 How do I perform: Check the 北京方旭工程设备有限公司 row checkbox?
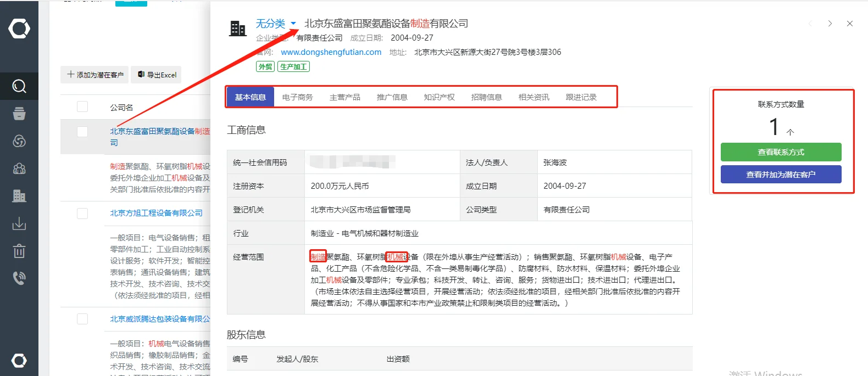(82, 213)
